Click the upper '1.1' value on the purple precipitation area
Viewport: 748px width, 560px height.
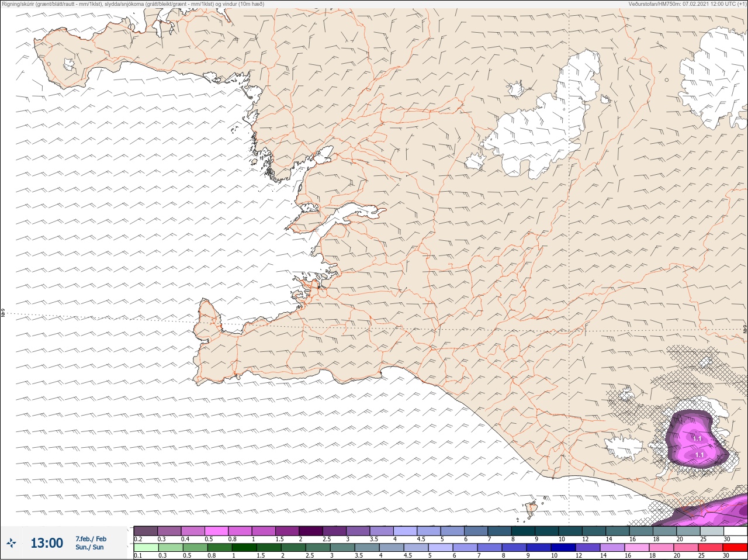(697, 438)
